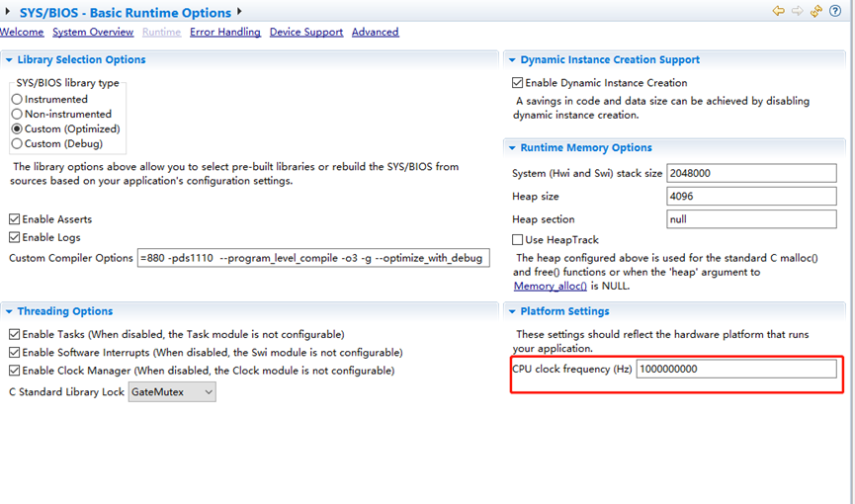855x504 pixels.
Task: Click the back navigation arrow icon
Action: [779, 12]
